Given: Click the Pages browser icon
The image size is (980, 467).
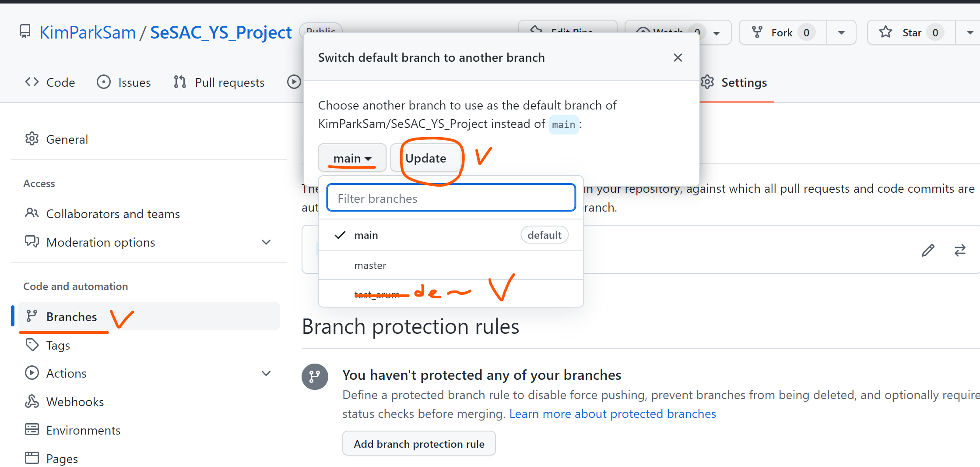Looking at the screenshot, I should click(x=32, y=458).
